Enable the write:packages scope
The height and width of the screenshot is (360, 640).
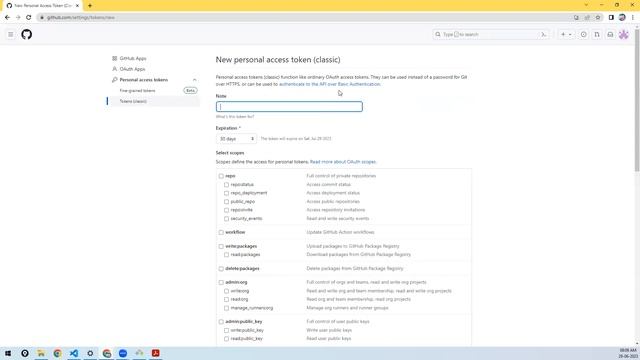point(221,247)
